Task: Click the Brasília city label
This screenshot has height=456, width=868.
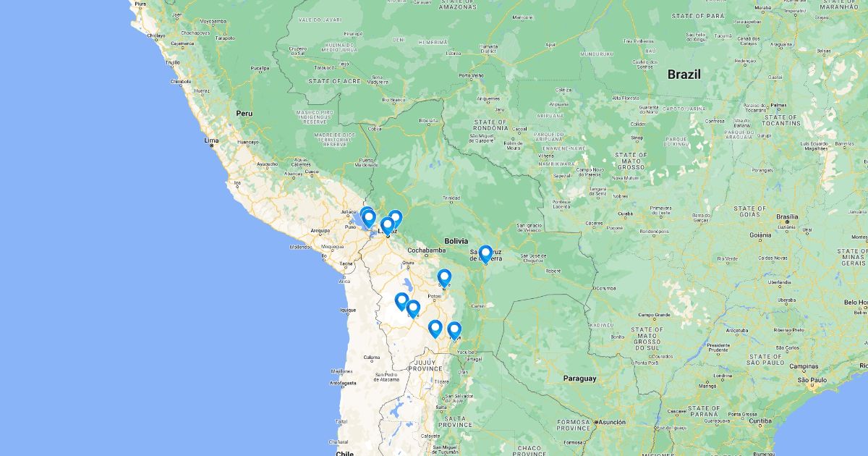Action: point(787,216)
